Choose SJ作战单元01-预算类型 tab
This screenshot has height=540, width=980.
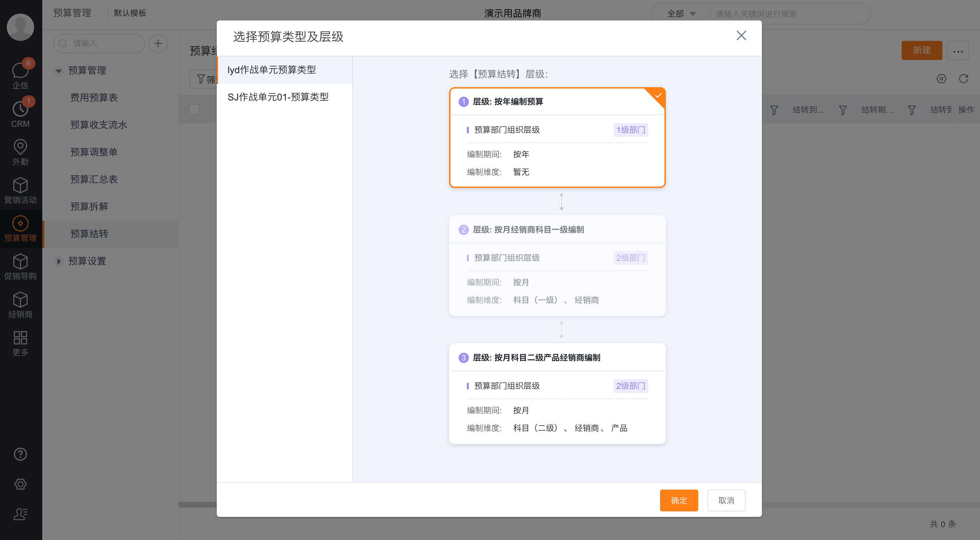(x=285, y=97)
